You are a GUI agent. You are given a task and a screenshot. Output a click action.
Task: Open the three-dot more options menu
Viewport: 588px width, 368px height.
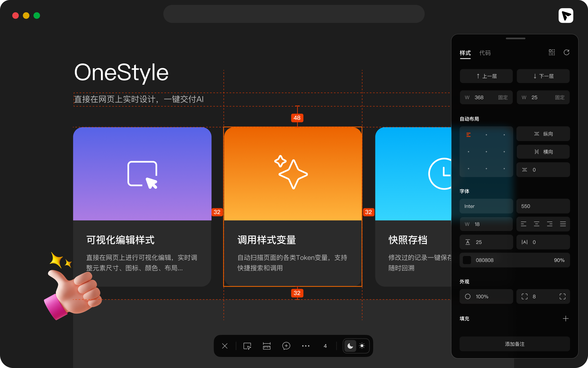(x=306, y=346)
